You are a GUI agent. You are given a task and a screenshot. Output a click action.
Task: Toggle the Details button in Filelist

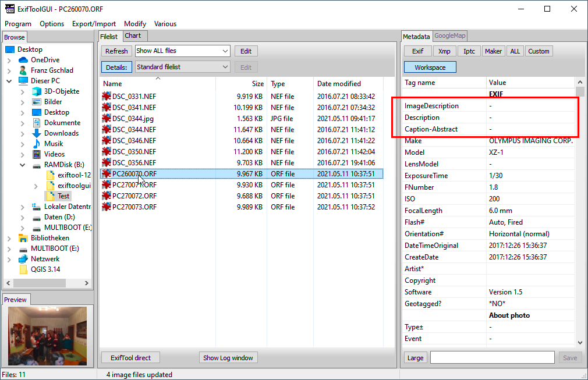coord(116,68)
